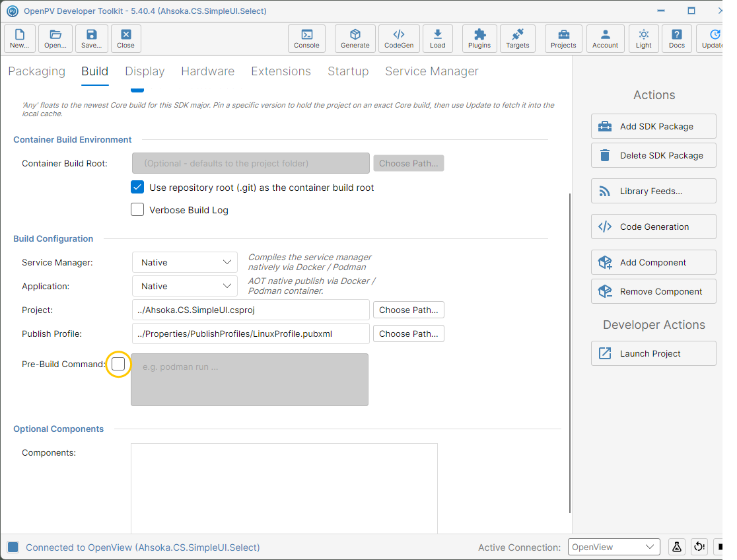Screen dimensions: 737x560
Task: Open the Display tab
Action: (x=145, y=71)
